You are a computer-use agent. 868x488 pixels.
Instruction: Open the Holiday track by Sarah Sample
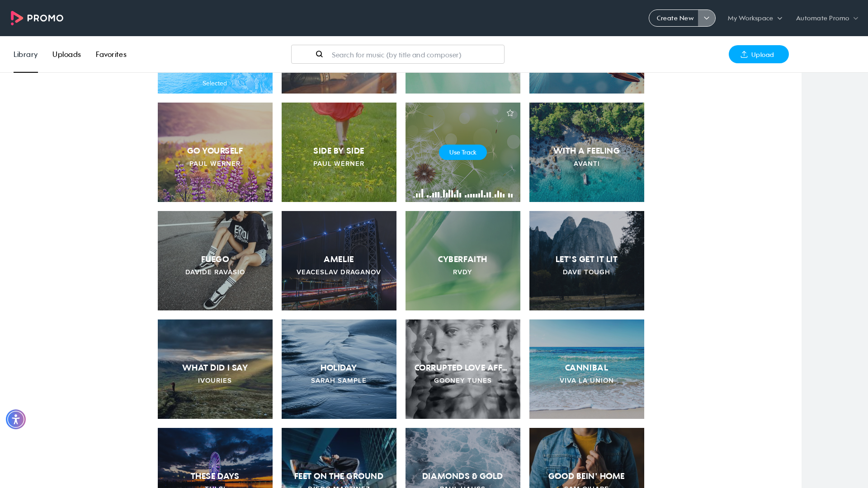[x=339, y=369]
